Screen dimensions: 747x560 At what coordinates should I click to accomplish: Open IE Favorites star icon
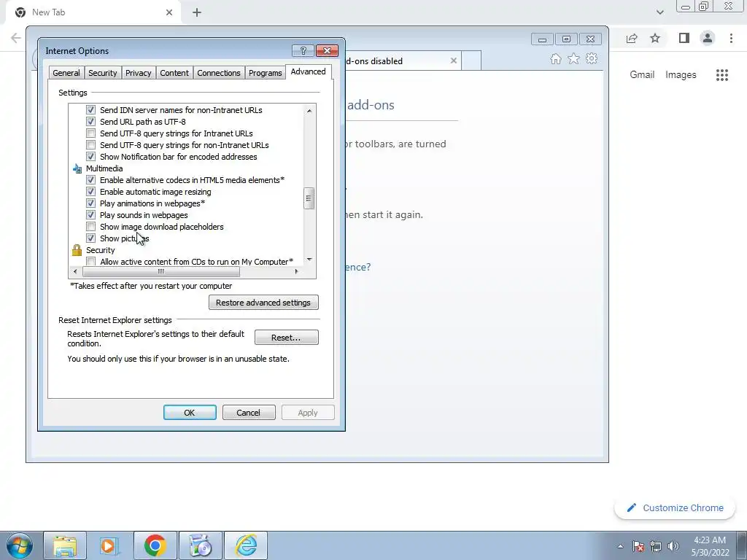tap(573, 58)
